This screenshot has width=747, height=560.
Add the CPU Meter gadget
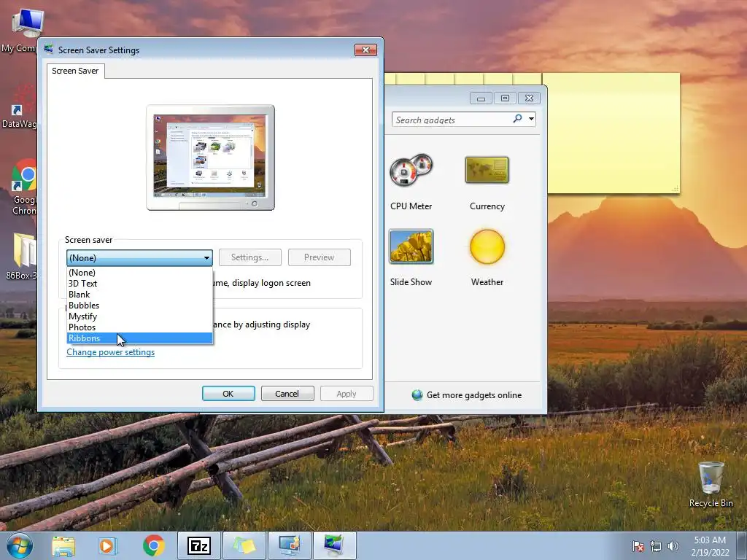[x=411, y=170]
